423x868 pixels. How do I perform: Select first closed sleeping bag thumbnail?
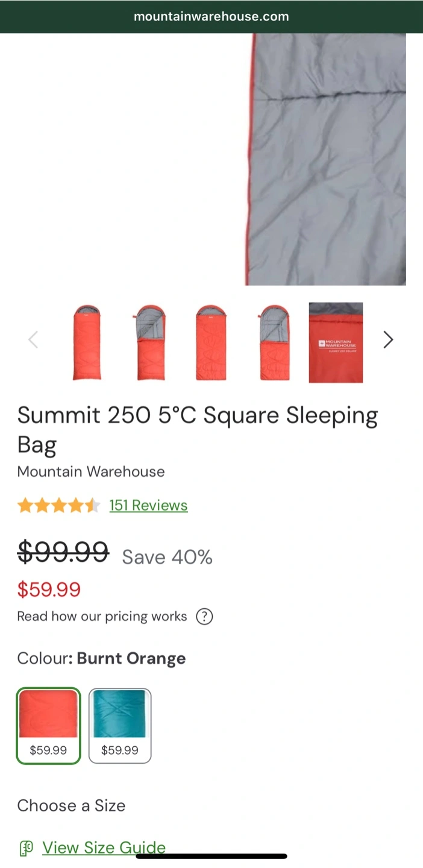click(87, 342)
